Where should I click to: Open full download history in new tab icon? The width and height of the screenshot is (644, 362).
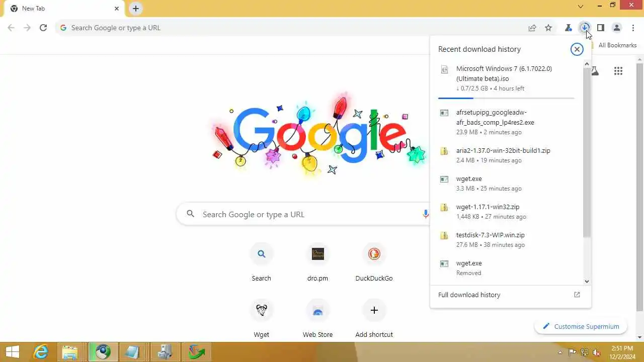(x=577, y=295)
